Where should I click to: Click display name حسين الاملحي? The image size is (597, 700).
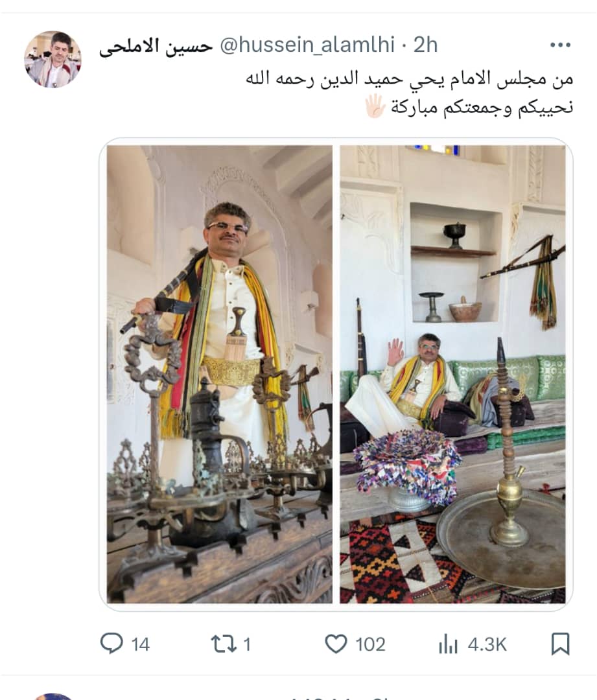point(156,45)
